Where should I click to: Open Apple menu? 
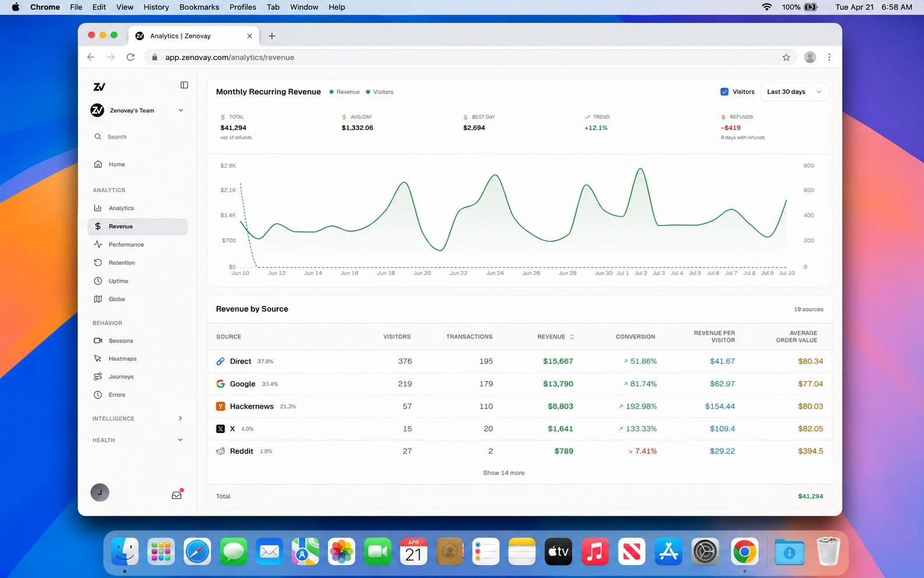point(16,7)
